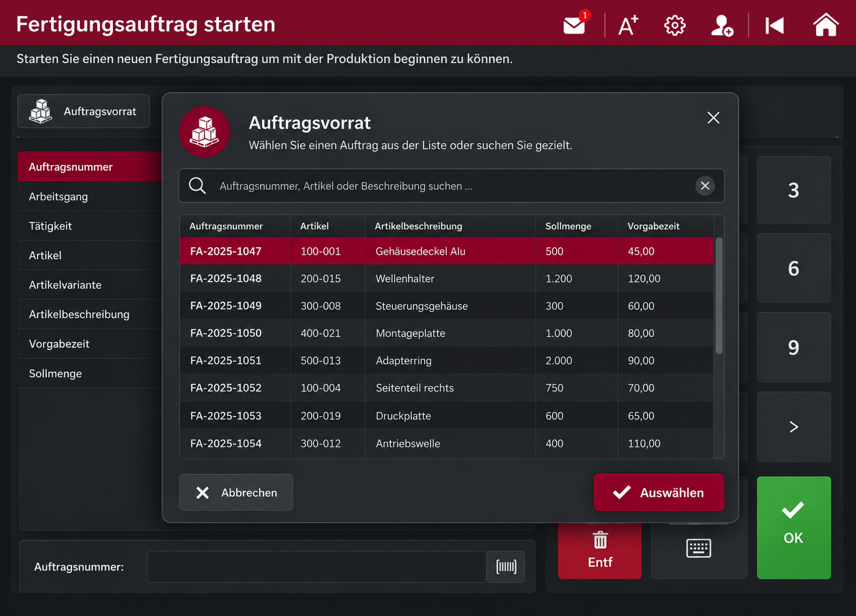Select order row FA-2025-1047

pos(447,251)
